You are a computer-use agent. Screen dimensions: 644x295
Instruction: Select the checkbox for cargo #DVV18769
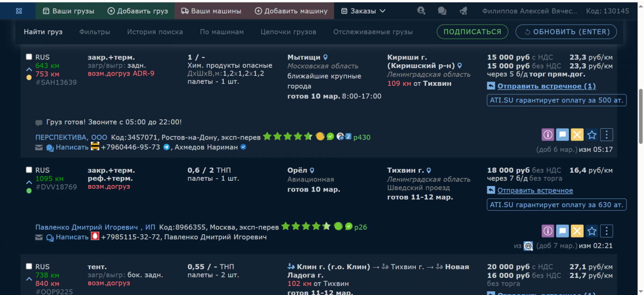(x=29, y=170)
